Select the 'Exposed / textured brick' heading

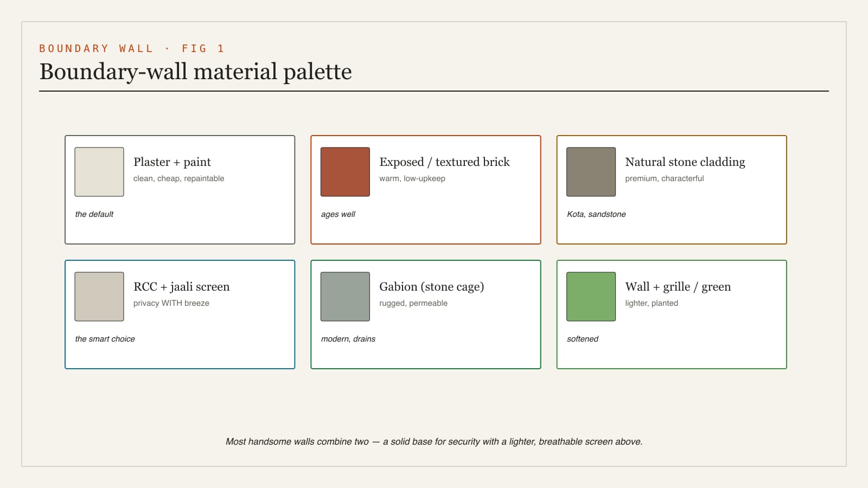point(444,162)
